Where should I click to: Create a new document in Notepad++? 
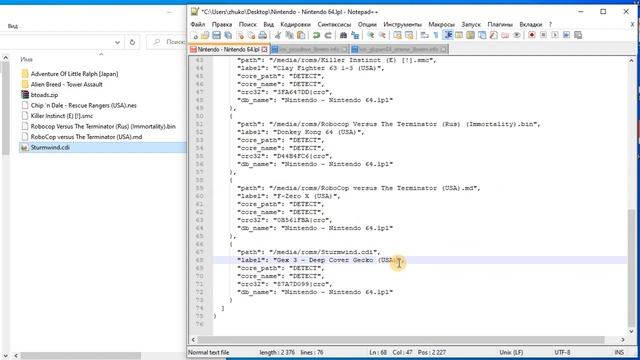point(194,36)
